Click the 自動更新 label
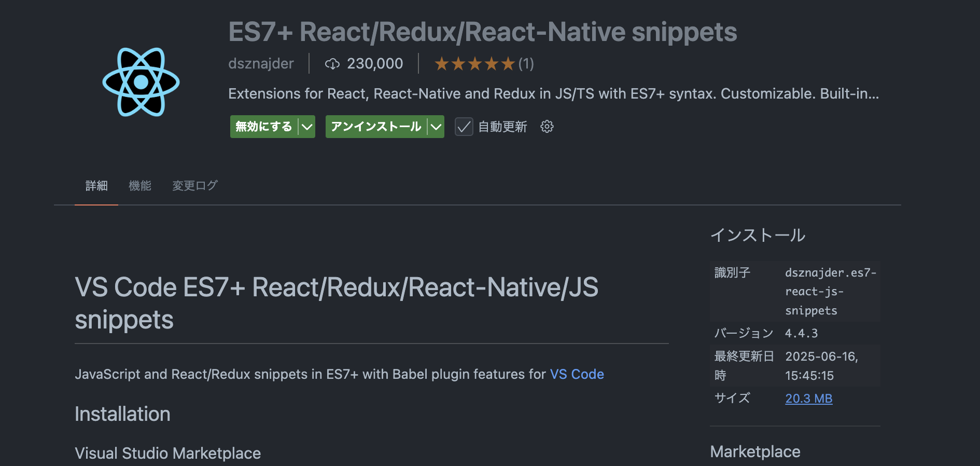The height and width of the screenshot is (466, 980). click(x=502, y=127)
